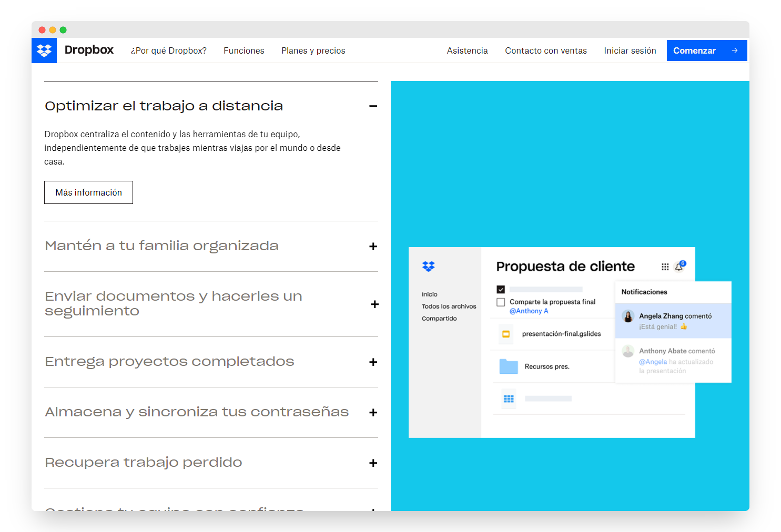Image resolution: width=781 pixels, height=532 pixels.
Task: Open presentación-final.gslides file name
Action: [x=561, y=334]
